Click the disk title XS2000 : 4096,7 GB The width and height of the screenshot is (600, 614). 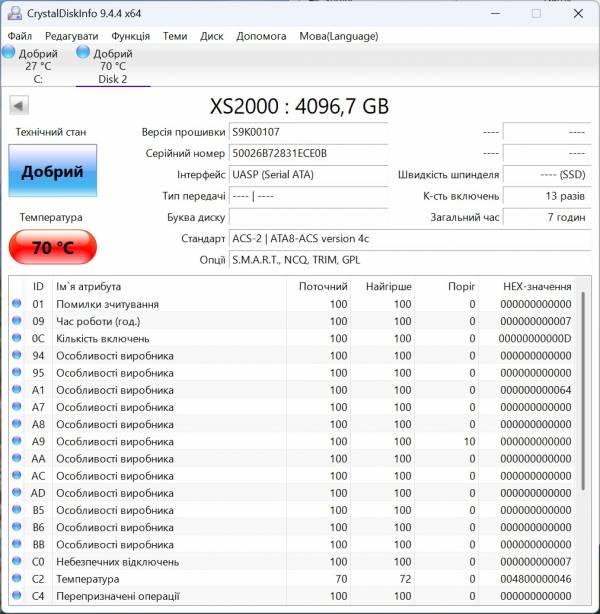pos(300,106)
